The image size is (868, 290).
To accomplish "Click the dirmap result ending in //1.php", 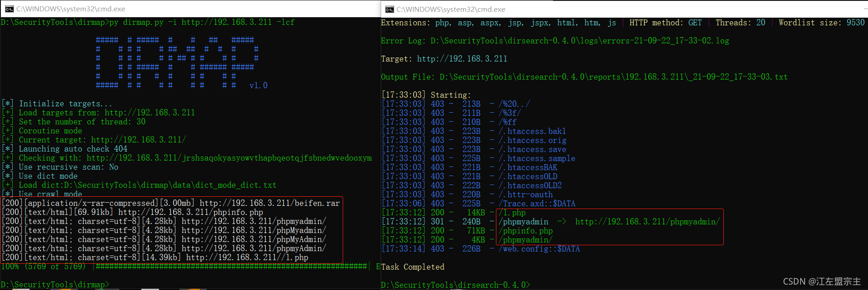I will (247, 257).
